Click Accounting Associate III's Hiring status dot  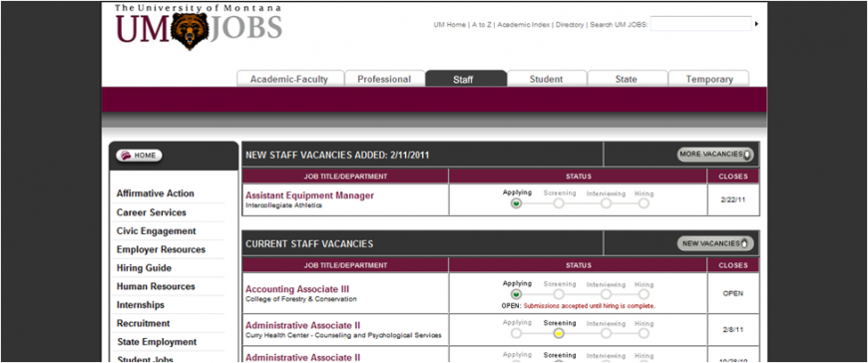(644, 294)
